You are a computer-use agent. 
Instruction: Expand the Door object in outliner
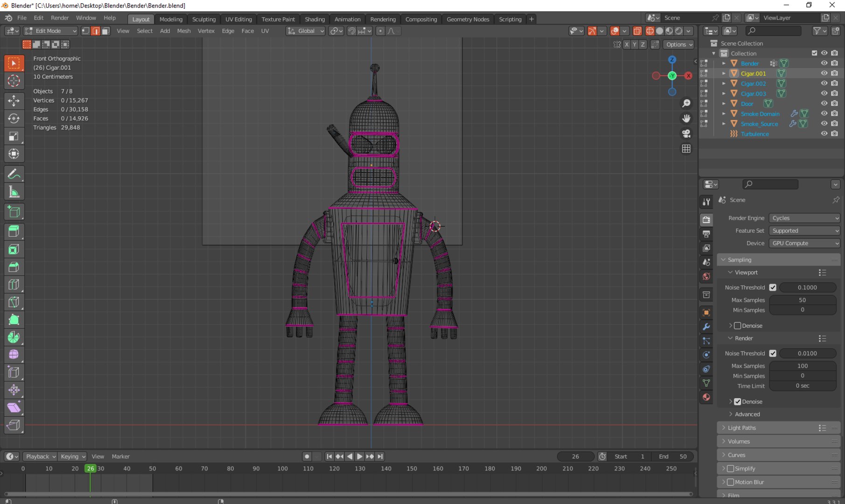click(724, 104)
